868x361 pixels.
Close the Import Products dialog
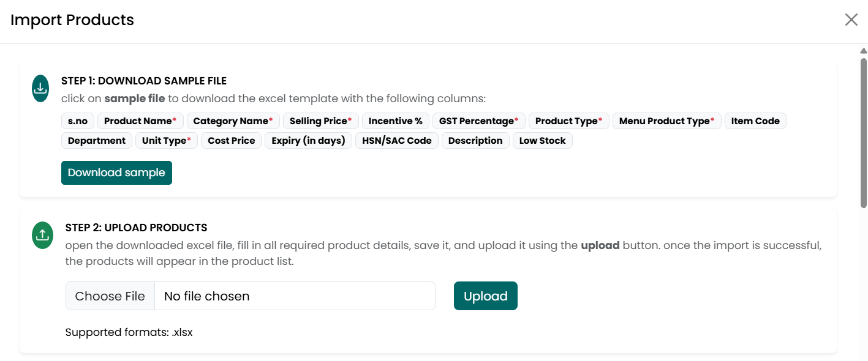coord(851,20)
